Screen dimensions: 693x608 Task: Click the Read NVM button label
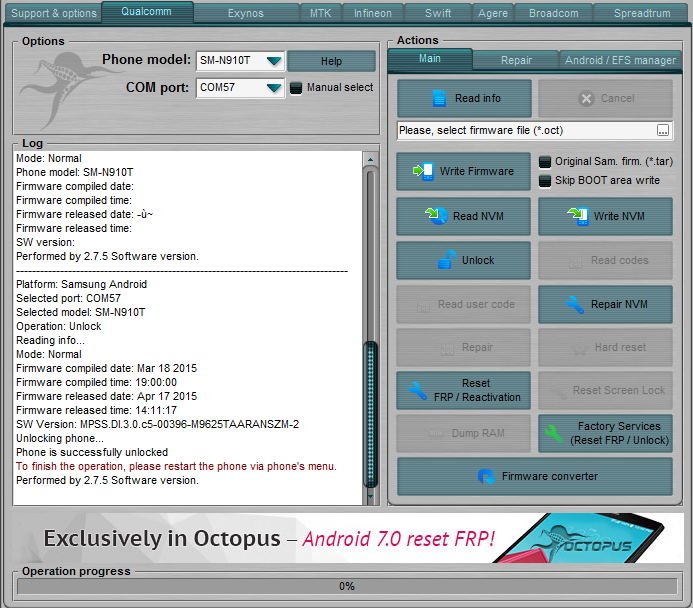[x=478, y=216]
